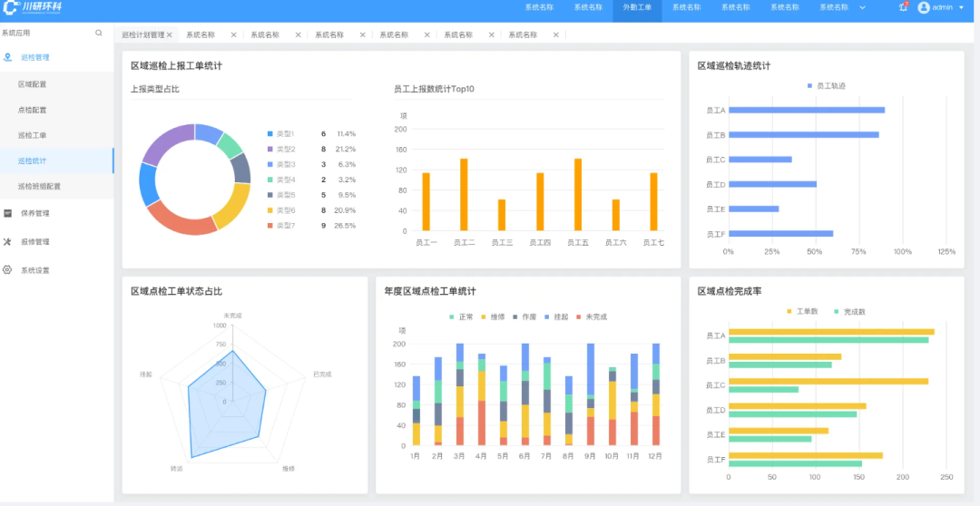Click the 系统设置 gear icon
980x506 pixels.
point(8,270)
